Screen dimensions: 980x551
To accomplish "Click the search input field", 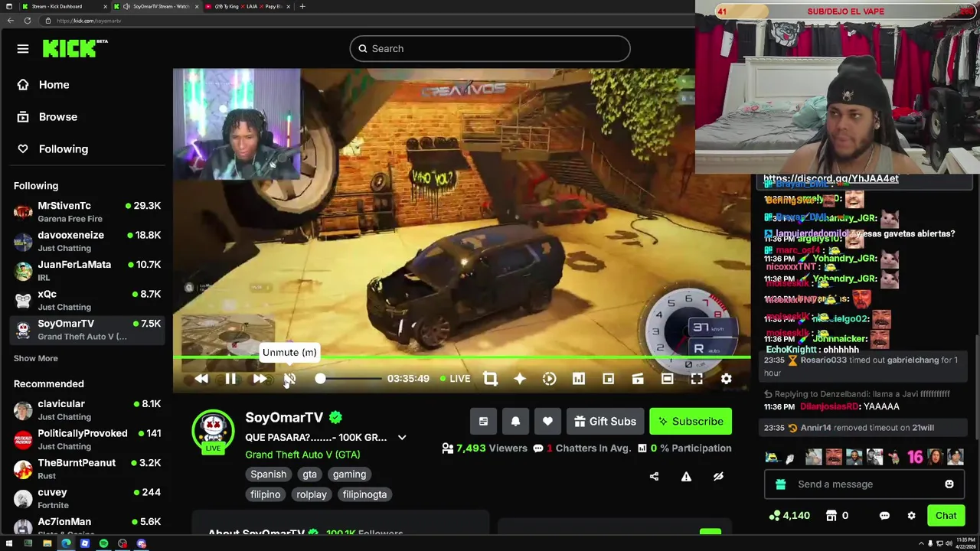I will 490,49.
